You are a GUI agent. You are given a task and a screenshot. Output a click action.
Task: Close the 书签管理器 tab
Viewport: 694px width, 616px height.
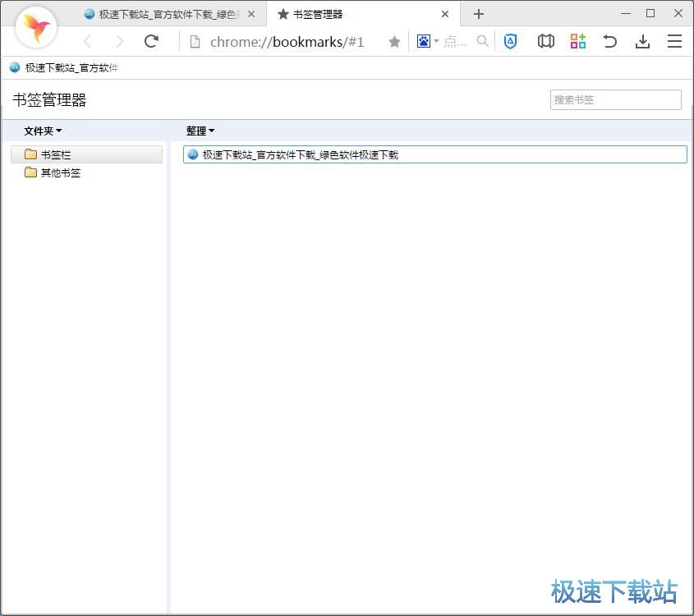click(445, 14)
